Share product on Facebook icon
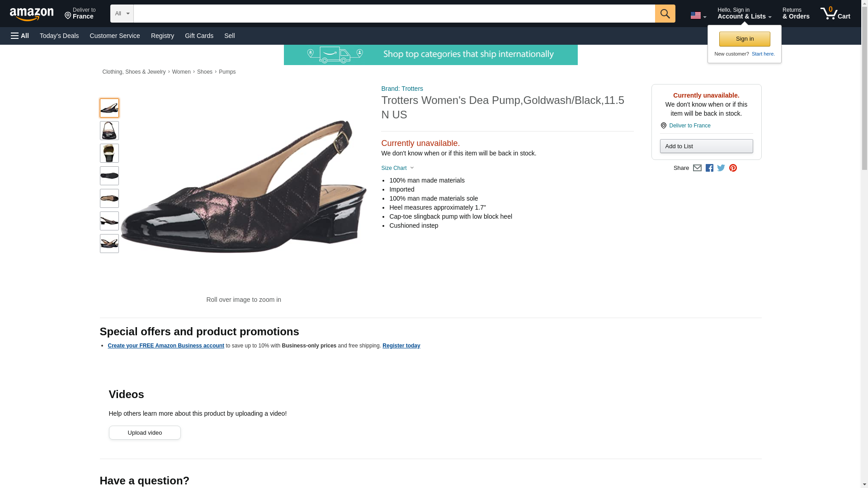The height and width of the screenshot is (488, 868). [709, 168]
